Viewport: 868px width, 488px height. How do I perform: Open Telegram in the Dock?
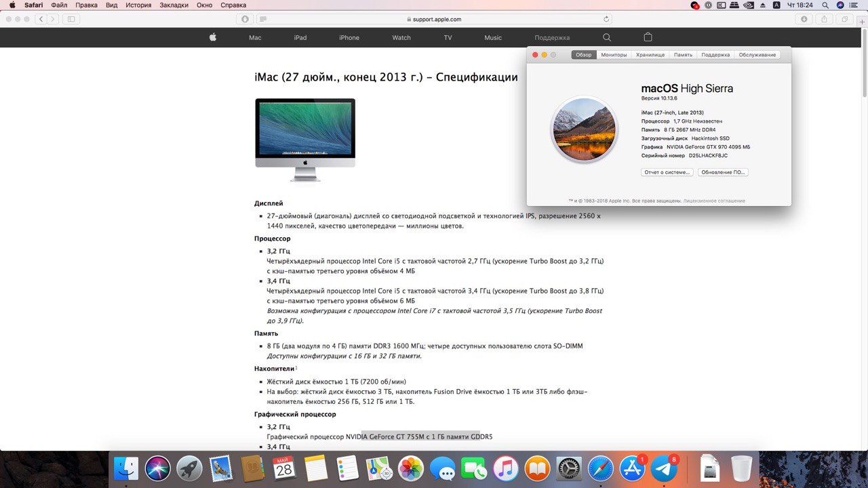click(664, 468)
